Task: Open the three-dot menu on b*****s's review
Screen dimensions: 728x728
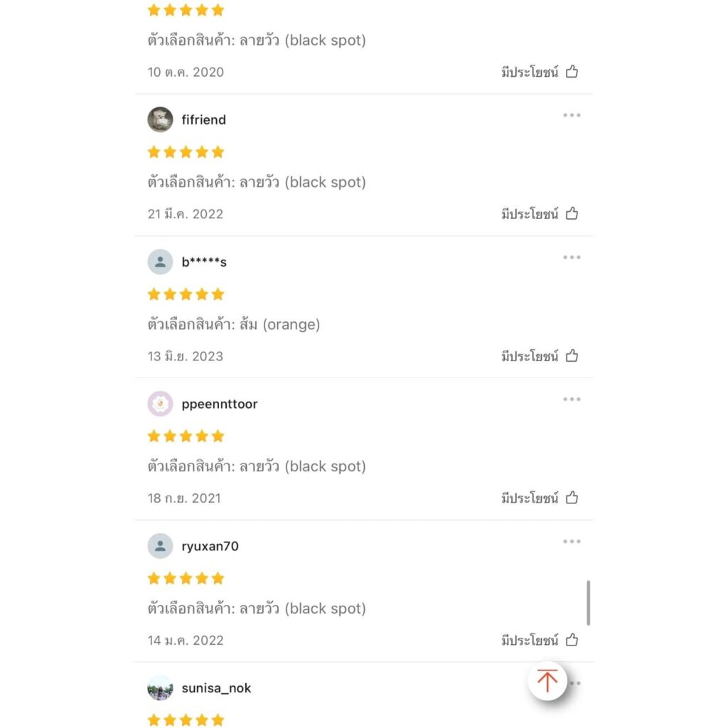Action: click(572, 257)
